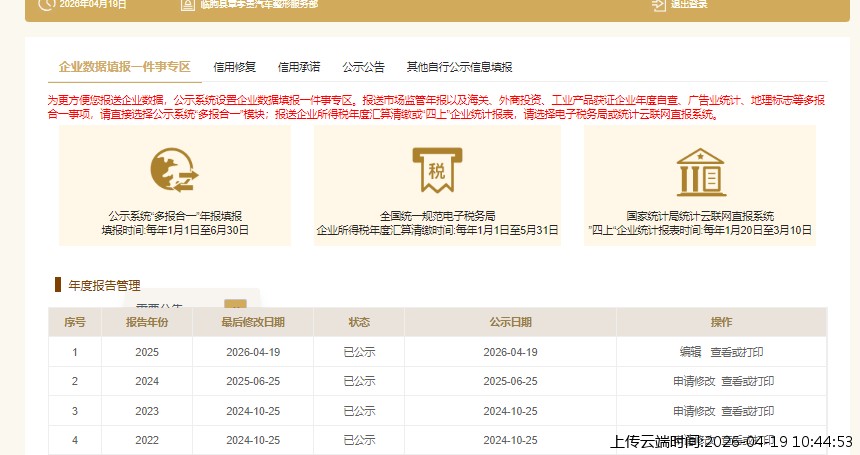Image resolution: width=860 pixels, height=455 pixels.
Task: Click the 报告年份 column header
Action: point(147,322)
